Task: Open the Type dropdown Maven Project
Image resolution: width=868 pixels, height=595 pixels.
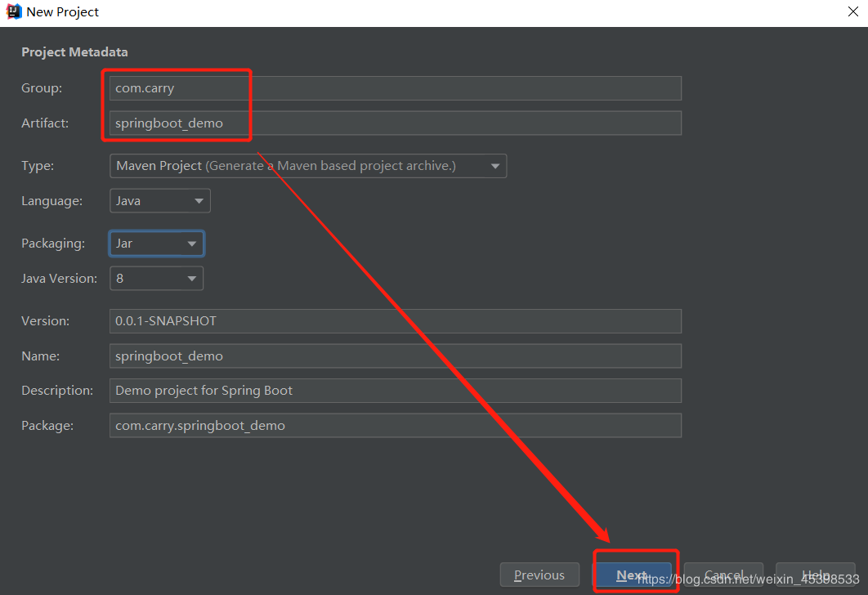Action: (x=308, y=166)
